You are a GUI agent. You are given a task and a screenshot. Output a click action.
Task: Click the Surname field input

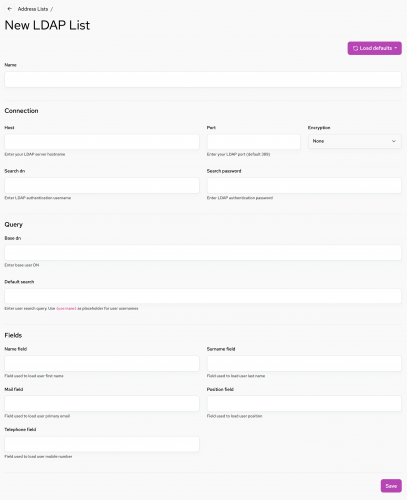click(x=304, y=364)
